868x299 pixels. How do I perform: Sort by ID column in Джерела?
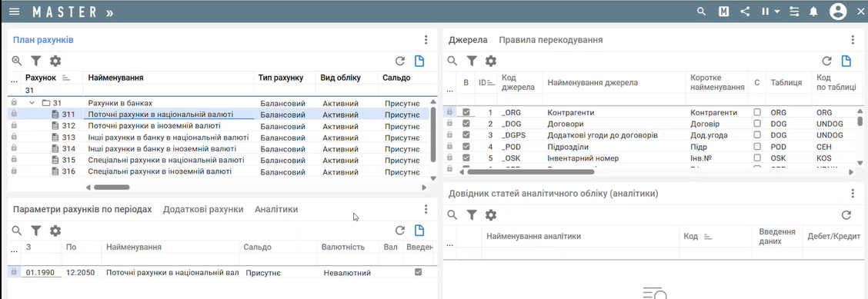click(x=491, y=83)
